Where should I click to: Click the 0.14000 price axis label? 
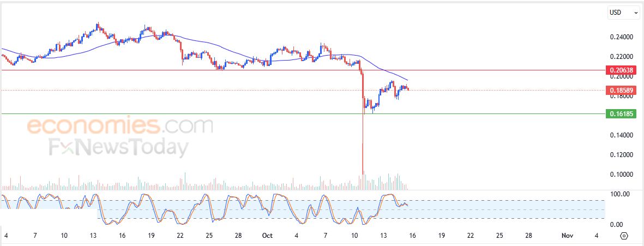(x=622, y=135)
